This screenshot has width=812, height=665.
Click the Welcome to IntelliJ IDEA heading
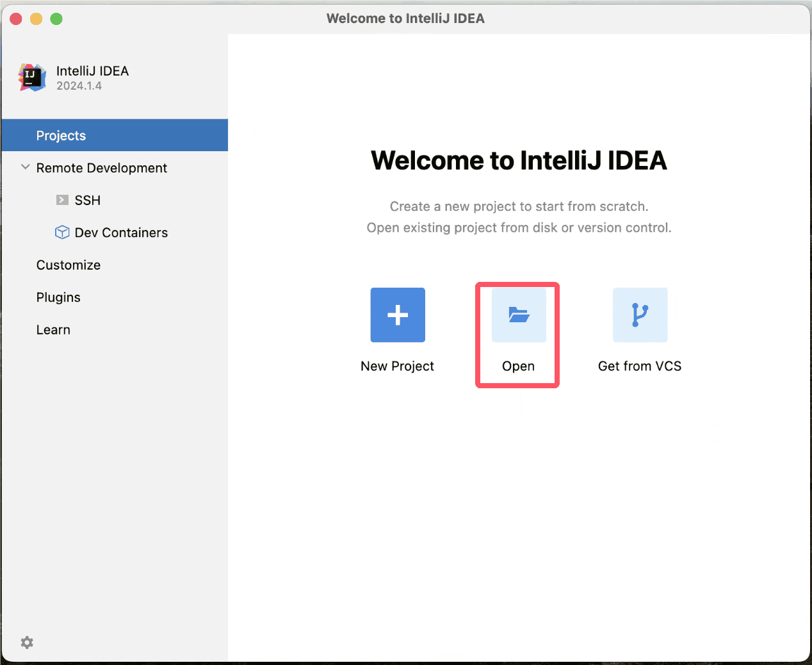519,160
